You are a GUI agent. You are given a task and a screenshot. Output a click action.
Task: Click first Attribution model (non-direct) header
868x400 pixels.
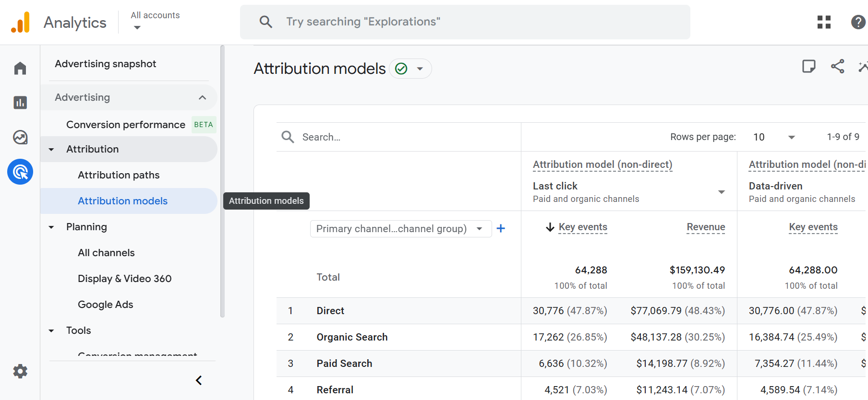point(603,165)
